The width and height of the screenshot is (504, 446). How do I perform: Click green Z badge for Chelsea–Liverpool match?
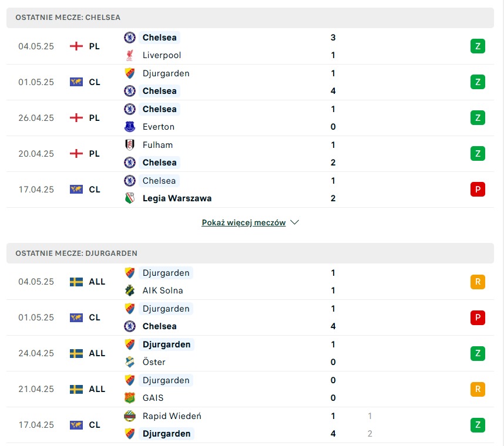[478, 46]
